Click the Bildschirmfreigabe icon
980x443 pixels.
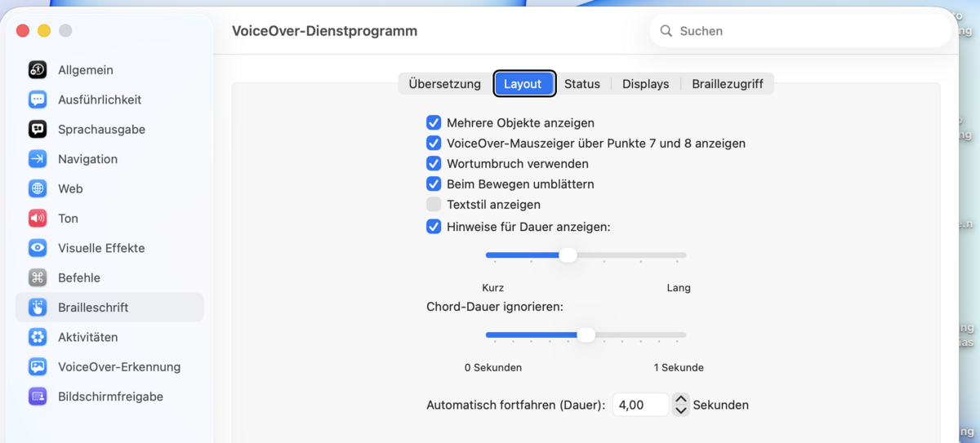tap(38, 396)
